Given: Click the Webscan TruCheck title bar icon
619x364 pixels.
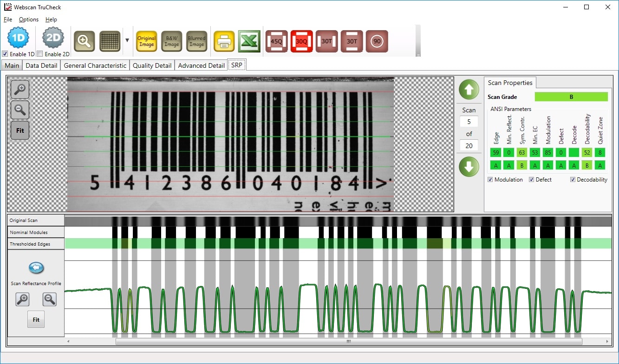Looking at the screenshot, I should point(7,7).
